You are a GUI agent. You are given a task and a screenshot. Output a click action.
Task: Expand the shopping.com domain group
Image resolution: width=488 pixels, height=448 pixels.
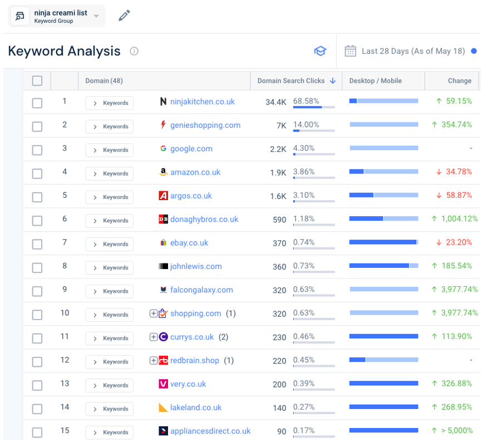(153, 313)
